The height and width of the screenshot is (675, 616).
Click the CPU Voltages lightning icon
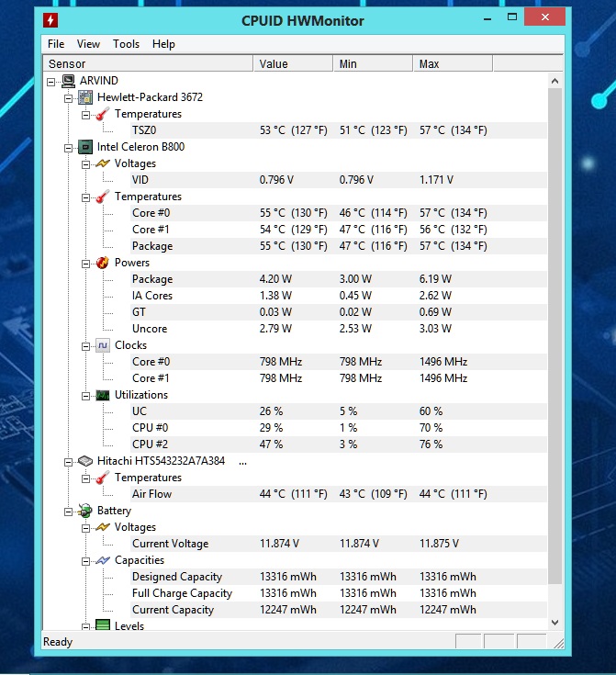(x=103, y=163)
